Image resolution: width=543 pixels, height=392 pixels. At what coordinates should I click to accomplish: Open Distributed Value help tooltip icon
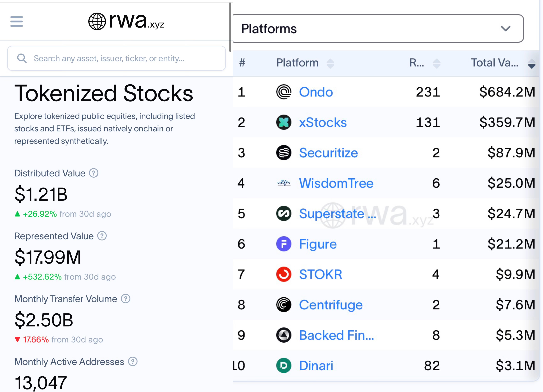94,173
